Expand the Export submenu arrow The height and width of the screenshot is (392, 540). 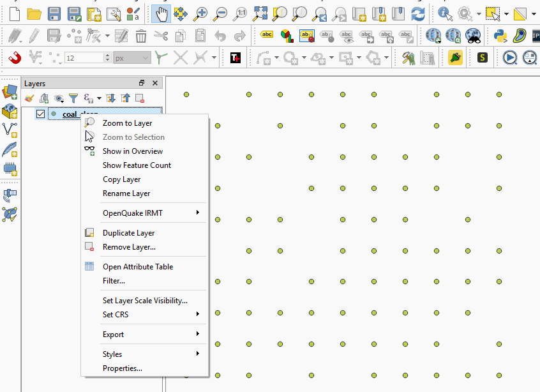pyautogui.click(x=198, y=334)
